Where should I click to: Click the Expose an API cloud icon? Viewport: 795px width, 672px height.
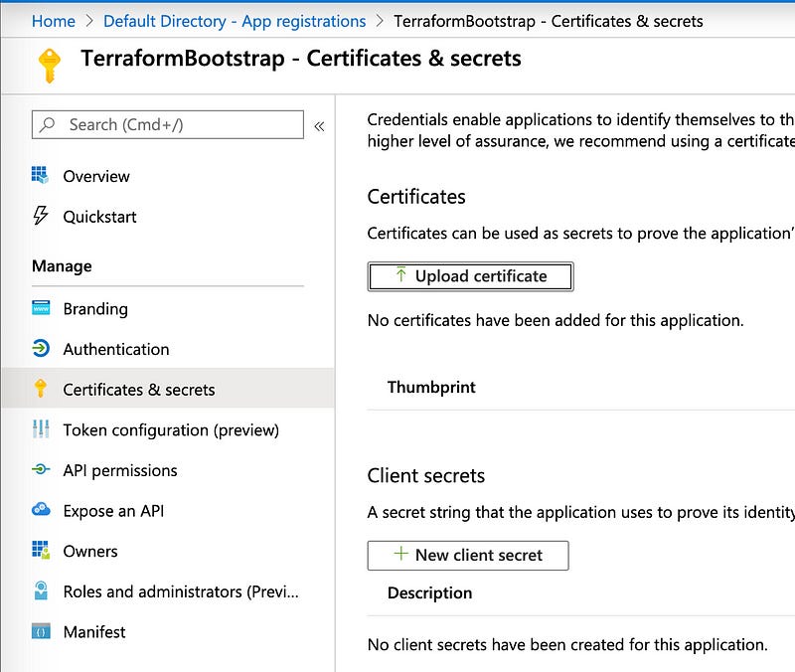41,509
